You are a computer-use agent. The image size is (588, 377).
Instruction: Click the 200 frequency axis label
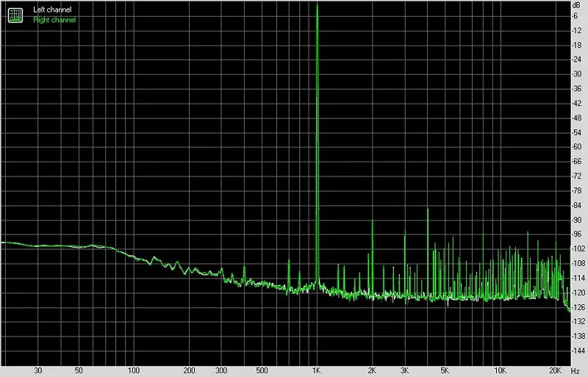[189, 371]
